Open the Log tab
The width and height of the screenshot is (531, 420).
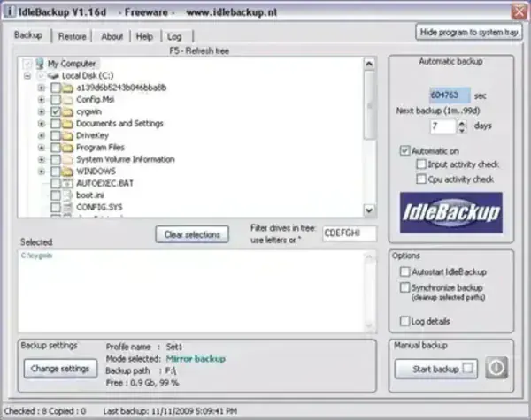click(x=174, y=36)
